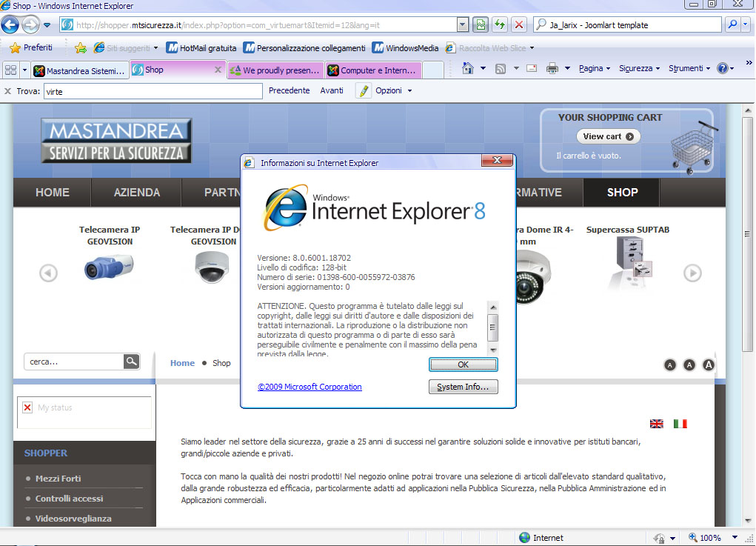This screenshot has height=546, width=756.
Task: Expand the Home button dropdown
Action: pos(483,68)
